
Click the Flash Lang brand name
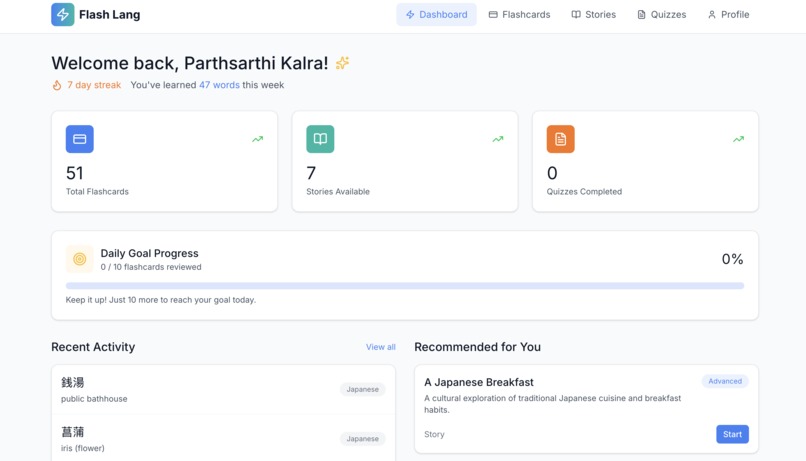click(x=109, y=14)
